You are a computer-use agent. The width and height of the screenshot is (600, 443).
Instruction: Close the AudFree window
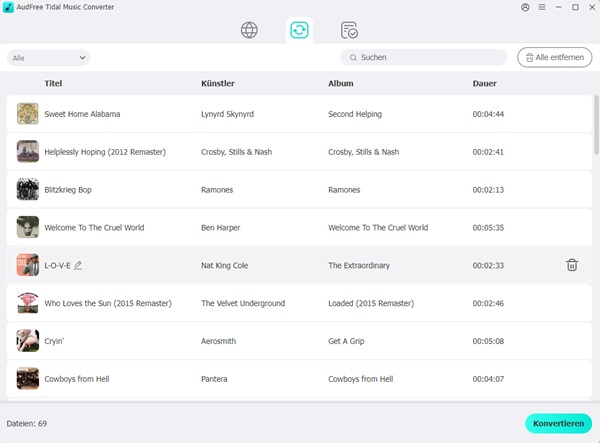point(592,7)
